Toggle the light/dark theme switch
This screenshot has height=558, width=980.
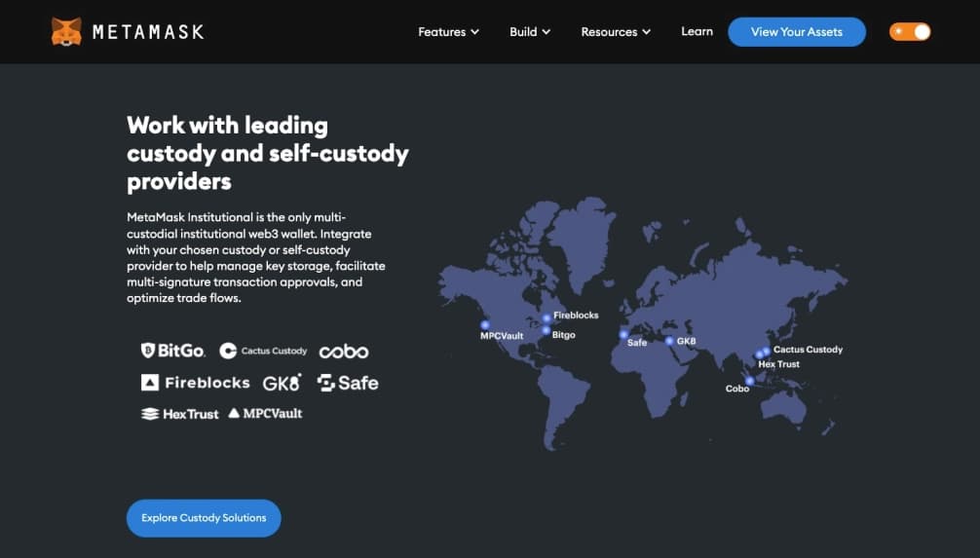pos(910,32)
